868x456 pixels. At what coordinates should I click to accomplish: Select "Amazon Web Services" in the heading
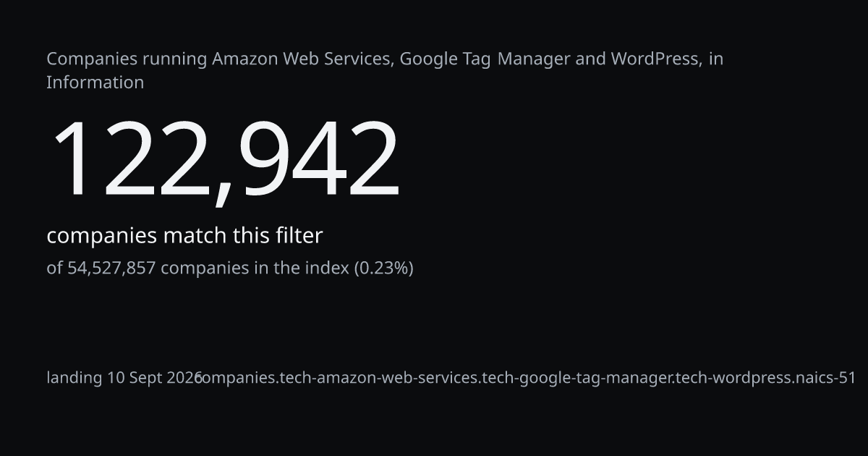(x=302, y=59)
